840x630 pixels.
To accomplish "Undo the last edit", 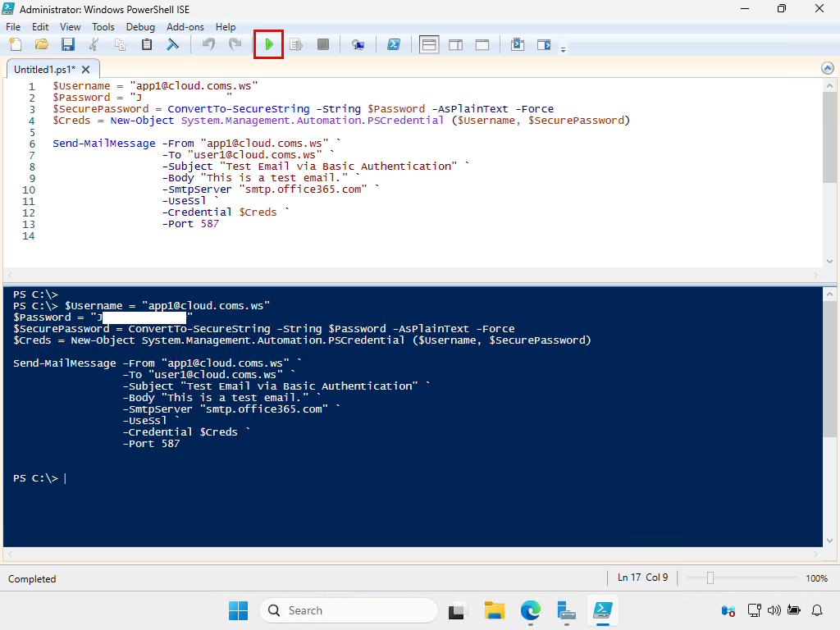I will tap(208, 44).
